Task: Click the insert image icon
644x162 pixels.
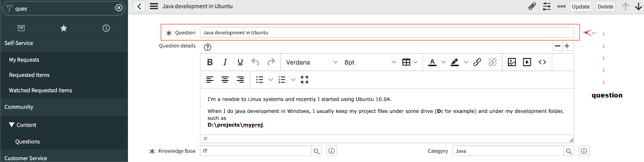Action: click(x=512, y=62)
